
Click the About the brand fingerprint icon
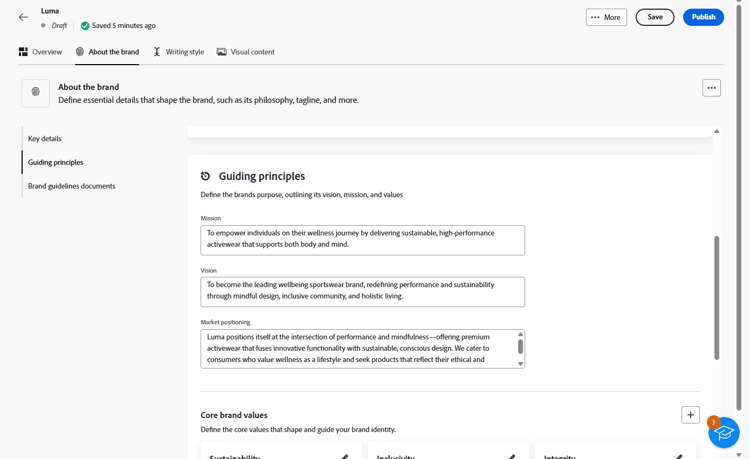[35, 93]
